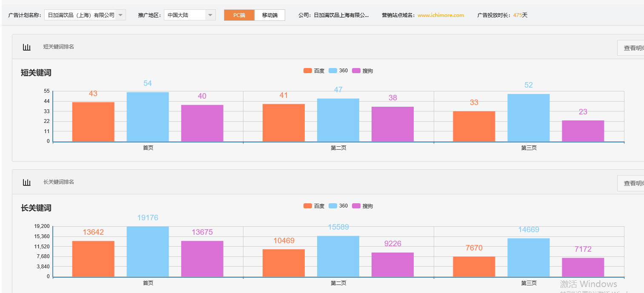Switch to the 移动端 tab
The image size is (644, 293).
pyautogui.click(x=270, y=15)
